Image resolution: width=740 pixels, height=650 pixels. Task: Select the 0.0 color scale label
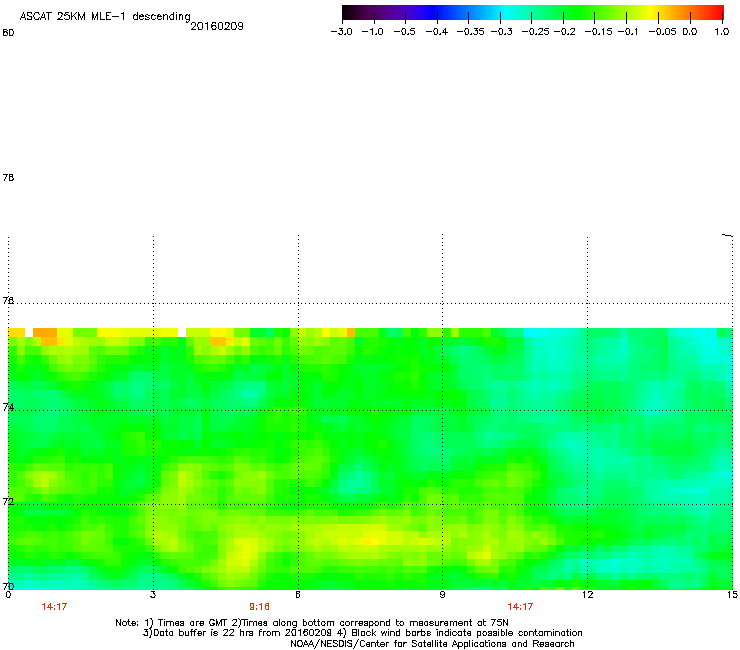(690, 32)
